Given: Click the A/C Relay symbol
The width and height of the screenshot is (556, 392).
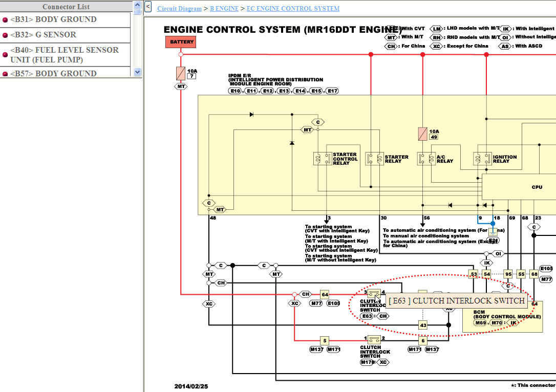Looking at the screenshot, I should point(426,159).
